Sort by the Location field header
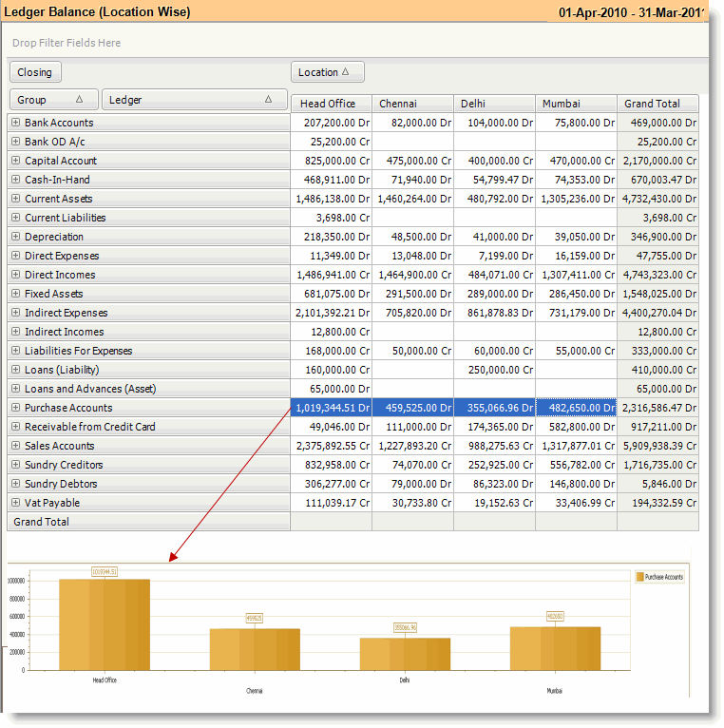The width and height of the screenshot is (724, 728). tap(327, 72)
